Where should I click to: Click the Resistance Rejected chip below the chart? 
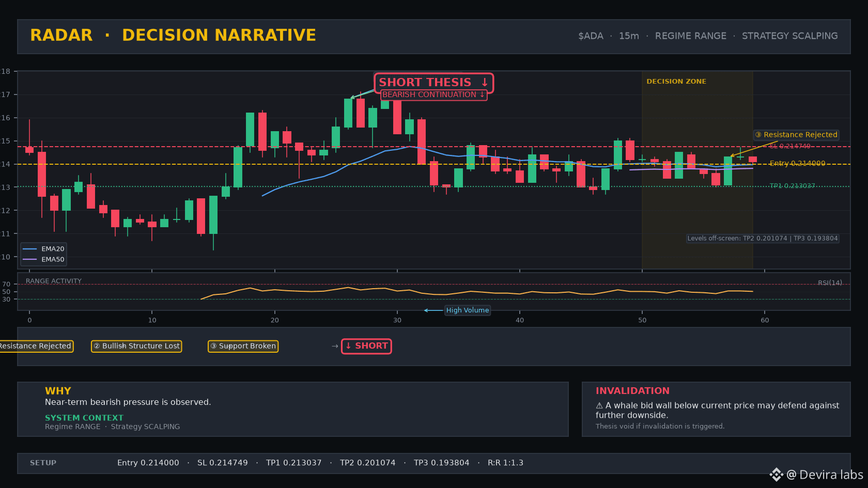point(36,346)
